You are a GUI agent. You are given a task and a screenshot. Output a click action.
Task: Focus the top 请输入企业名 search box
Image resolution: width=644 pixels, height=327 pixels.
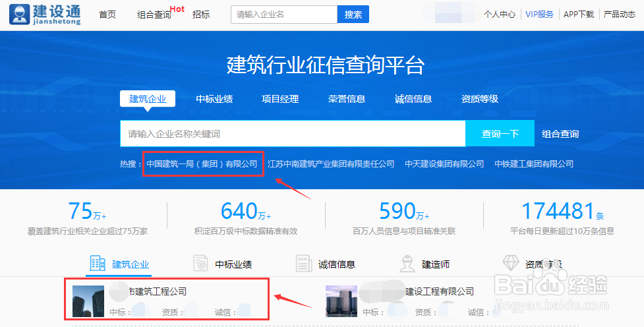[x=284, y=15]
